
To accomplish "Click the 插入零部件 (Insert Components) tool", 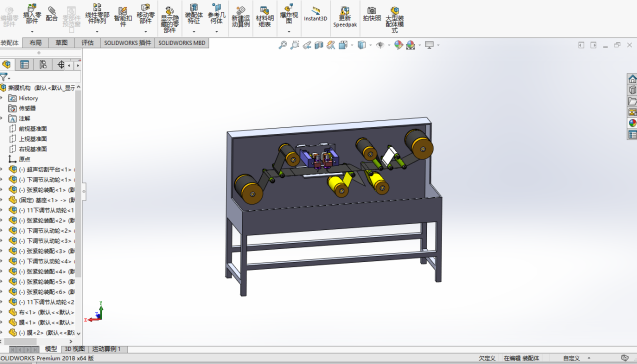I will pyautogui.click(x=32, y=13).
